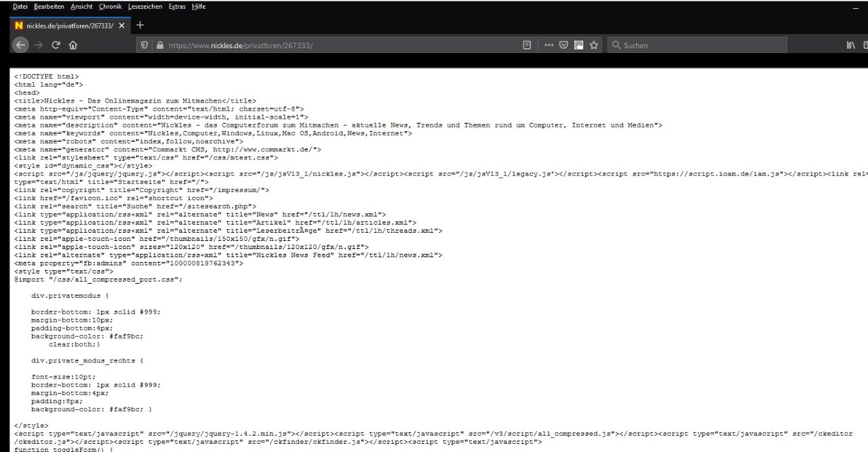Select the nickles.de/privatforen/267333/ tab

click(x=70, y=26)
